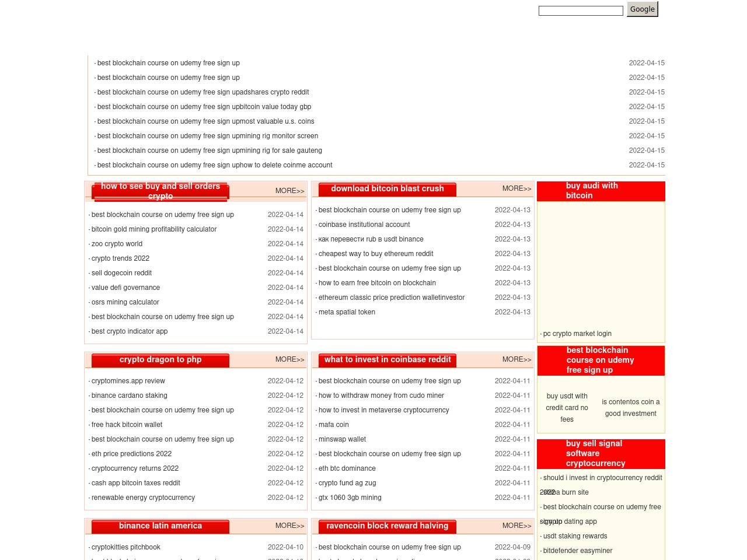Screen dimensions: 747x560
Task: Open 'eth btc dominance' link
Action: coord(347,468)
